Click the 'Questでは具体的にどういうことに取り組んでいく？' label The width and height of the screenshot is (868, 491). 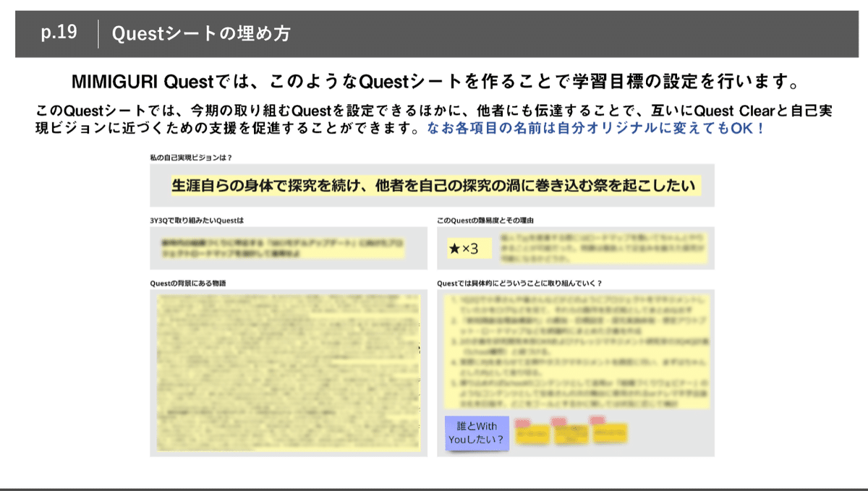click(x=521, y=283)
